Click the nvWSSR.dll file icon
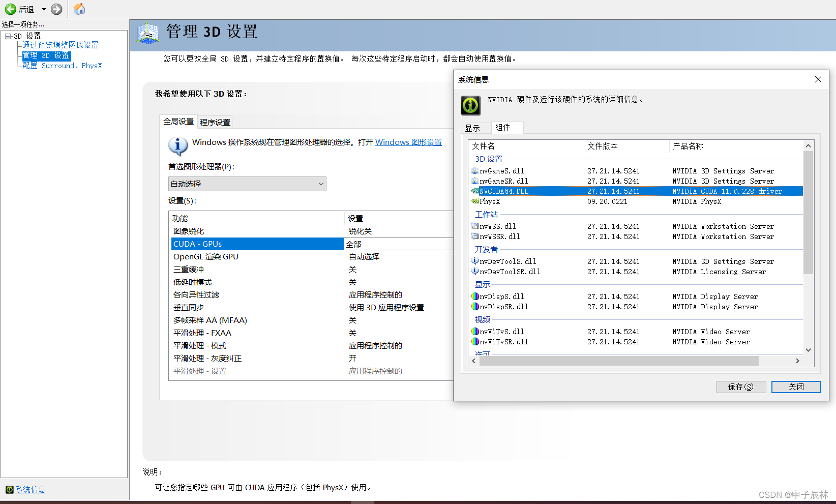Screen dimensions: 836x504 (x=475, y=236)
